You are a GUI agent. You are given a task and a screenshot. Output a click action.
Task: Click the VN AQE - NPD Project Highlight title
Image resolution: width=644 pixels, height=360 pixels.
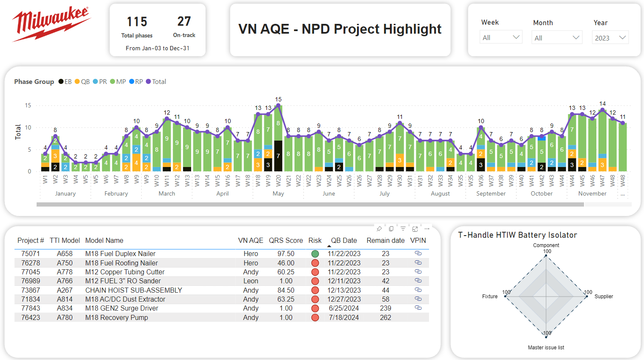coord(340,29)
